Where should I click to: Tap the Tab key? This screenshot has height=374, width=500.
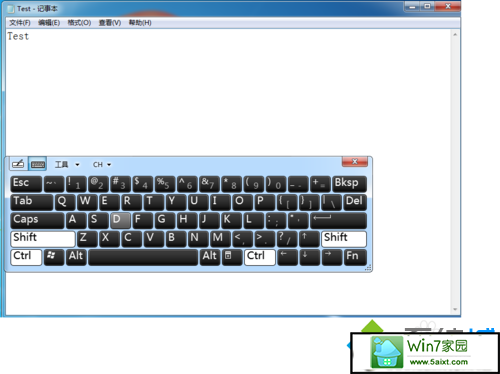click(x=32, y=202)
